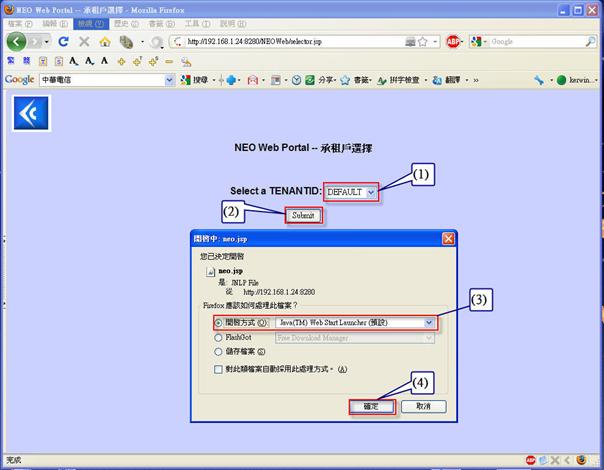Cancel the dialog with 取消
The width and height of the screenshot is (604, 470).
click(423, 407)
